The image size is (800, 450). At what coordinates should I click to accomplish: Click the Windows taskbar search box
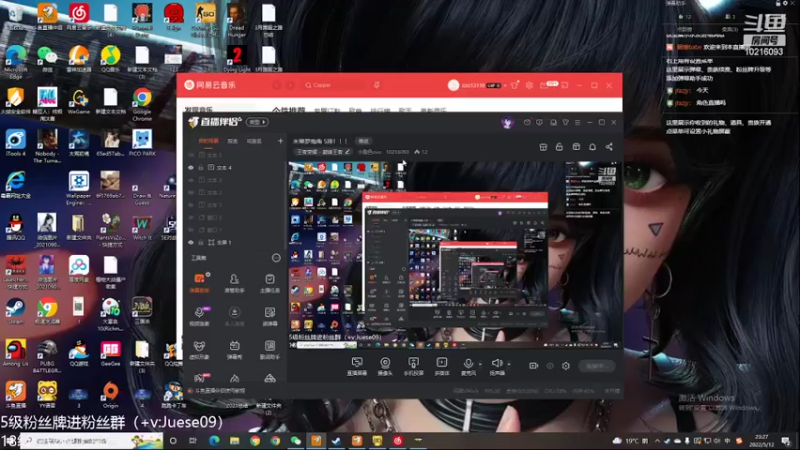pos(92,440)
